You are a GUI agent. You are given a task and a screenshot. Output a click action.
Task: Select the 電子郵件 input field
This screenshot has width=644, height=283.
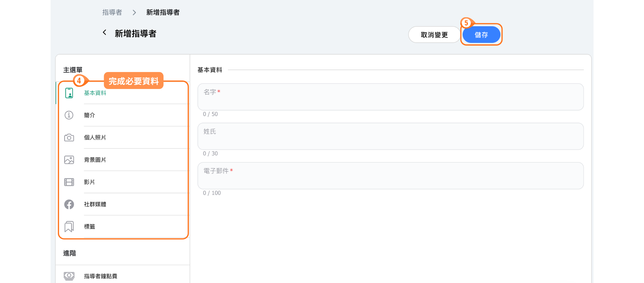pos(390,176)
